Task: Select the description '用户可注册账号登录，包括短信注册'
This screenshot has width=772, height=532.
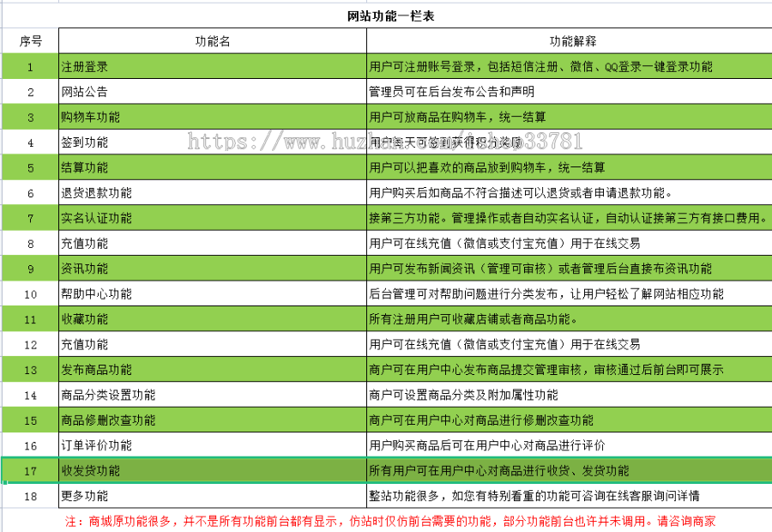Action: click(x=570, y=67)
